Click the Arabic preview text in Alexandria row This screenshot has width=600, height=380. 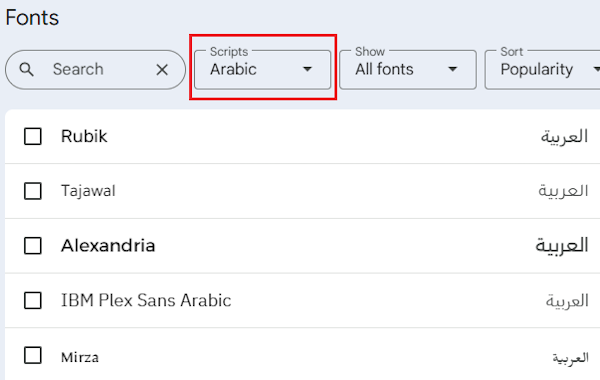pyautogui.click(x=562, y=246)
